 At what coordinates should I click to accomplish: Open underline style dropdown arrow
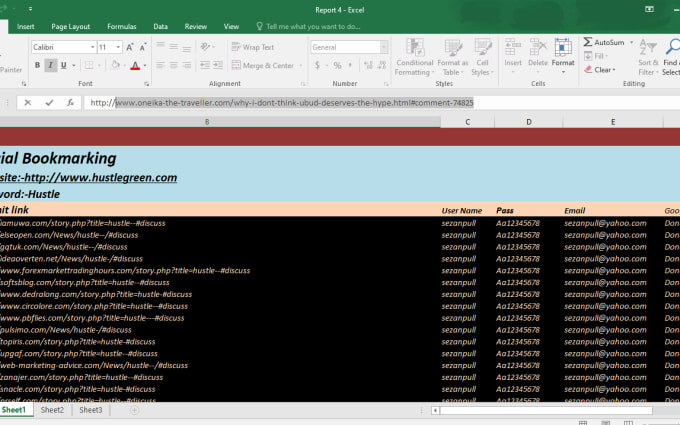pyautogui.click(x=74, y=65)
